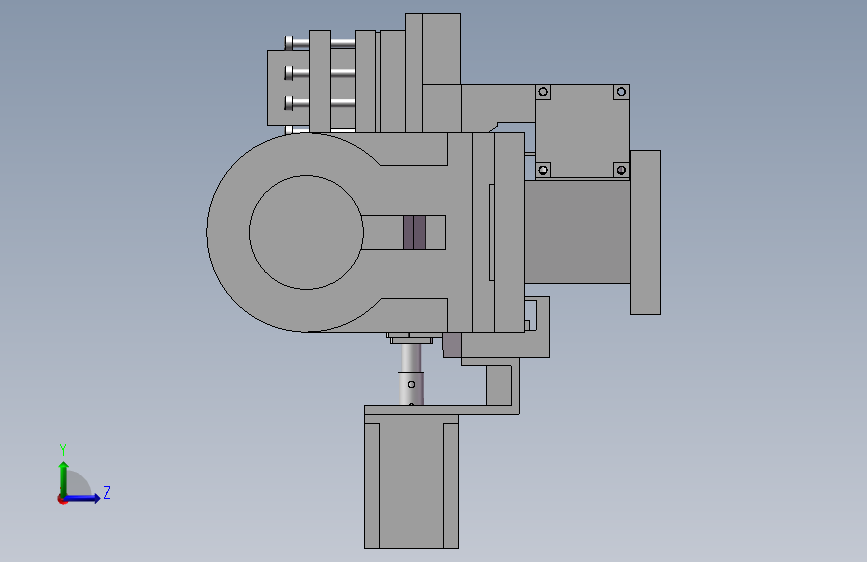Click the blue Z axis arrow of the triad
The height and width of the screenshot is (562, 867).
click(83, 498)
